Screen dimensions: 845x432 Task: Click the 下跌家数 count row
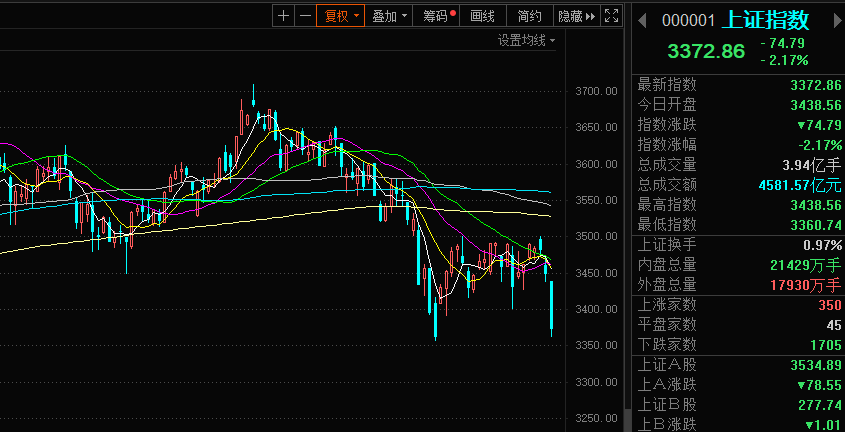pyautogui.click(x=738, y=344)
